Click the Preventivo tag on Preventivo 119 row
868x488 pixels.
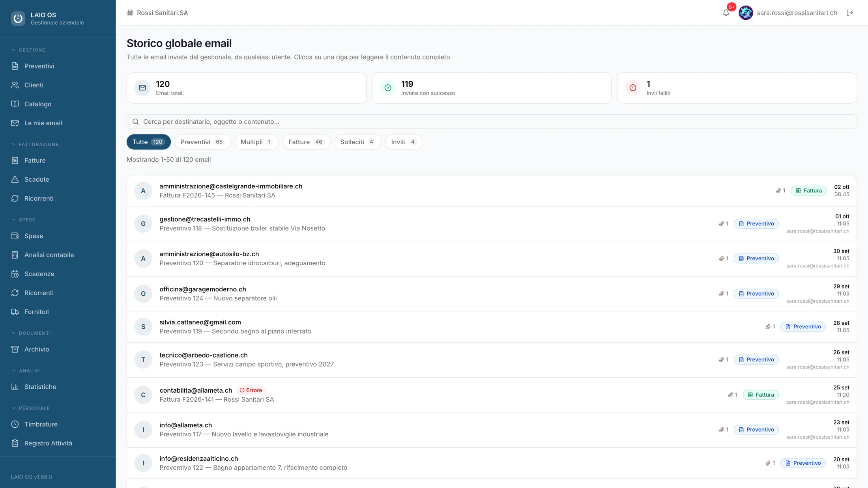[803, 327]
